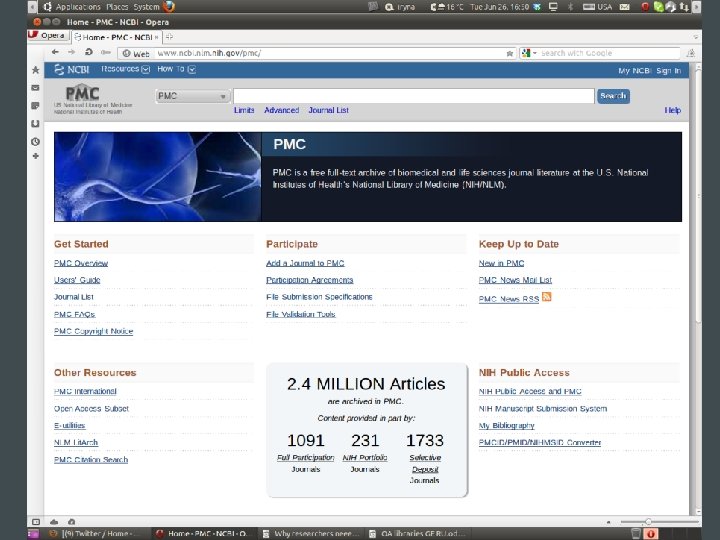Click the orange RSS feed icon
The image size is (720, 540).
pos(546,297)
